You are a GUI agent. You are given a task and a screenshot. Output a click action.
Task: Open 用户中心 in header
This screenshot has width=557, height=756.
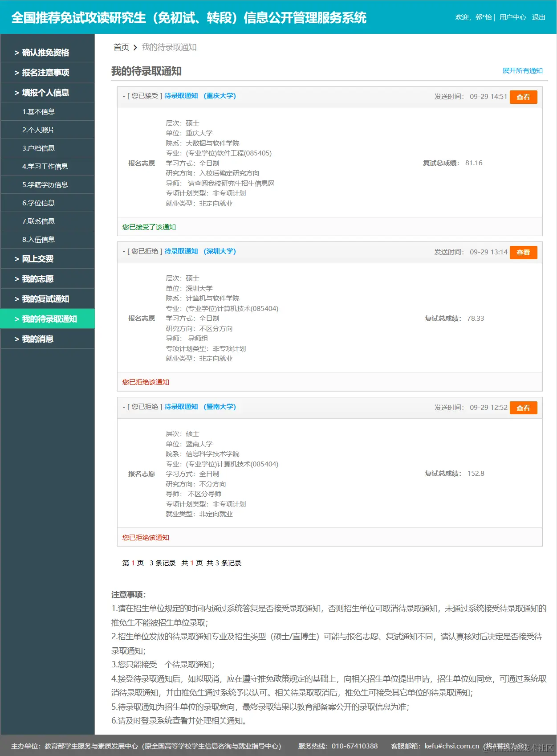point(512,17)
